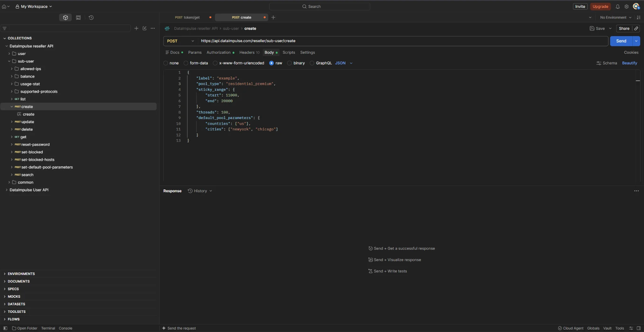This screenshot has height=332, width=644.
Task: Open the settings gear icon
Action: click(x=626, y=7)
